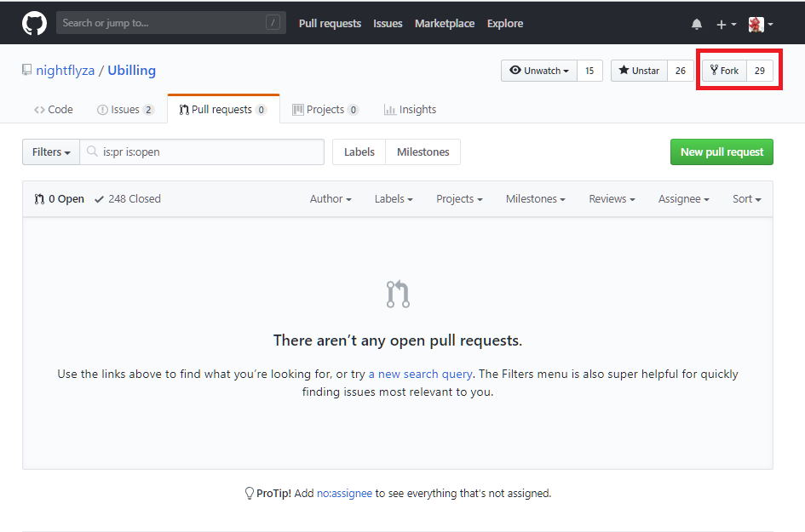Open the Sort dropdown
805x532 pixels.
pyautogui.click(x=746, y=199)
